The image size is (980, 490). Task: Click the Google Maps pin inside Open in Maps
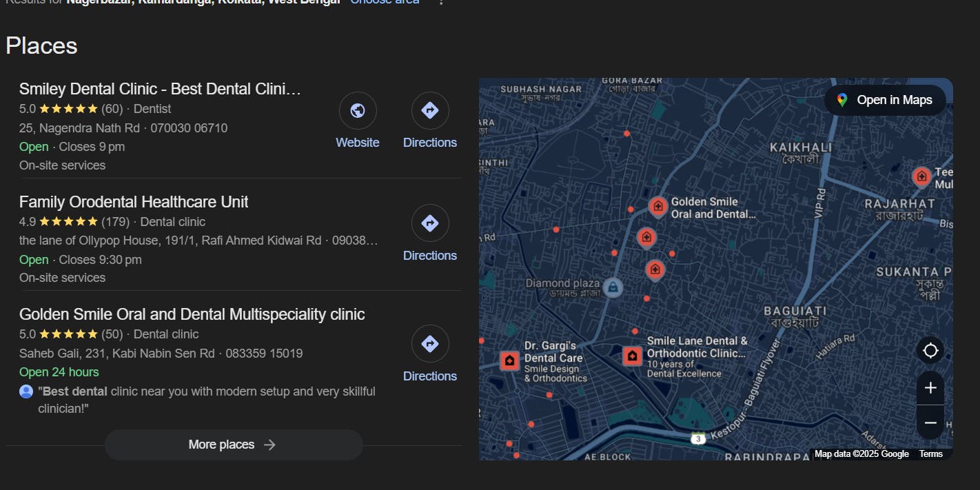click(841, 100)
